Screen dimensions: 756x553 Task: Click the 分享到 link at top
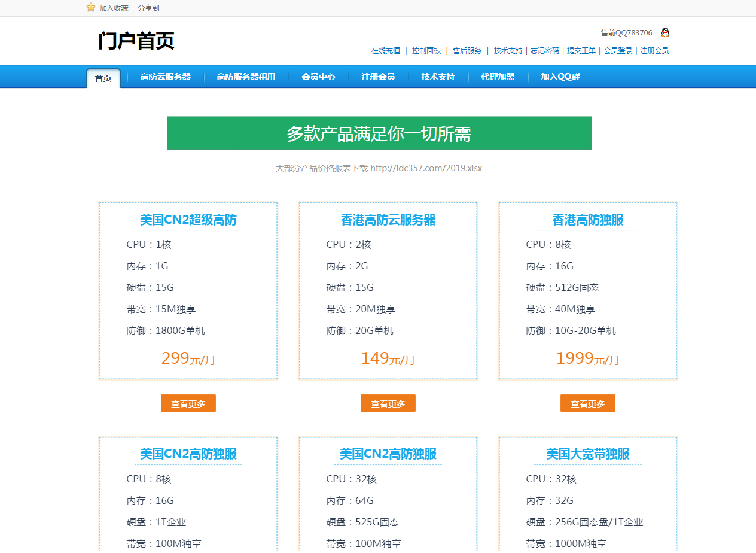[x=148, y=8]
